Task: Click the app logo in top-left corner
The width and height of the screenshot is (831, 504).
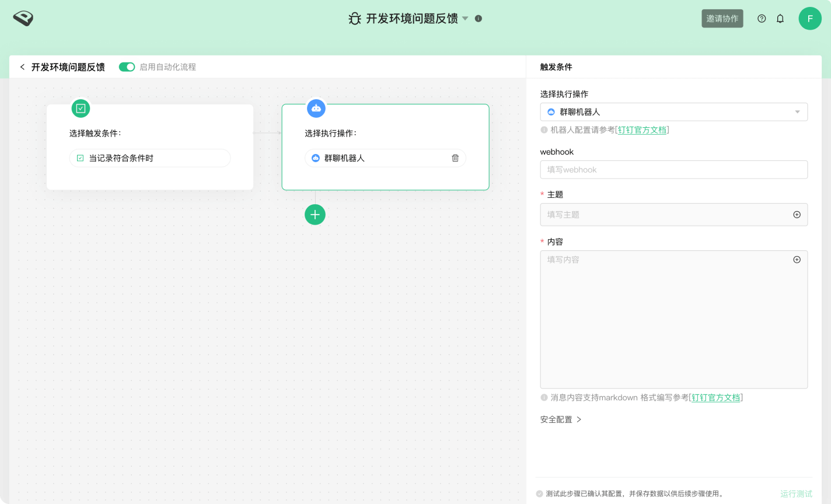Action: point(23,19)
